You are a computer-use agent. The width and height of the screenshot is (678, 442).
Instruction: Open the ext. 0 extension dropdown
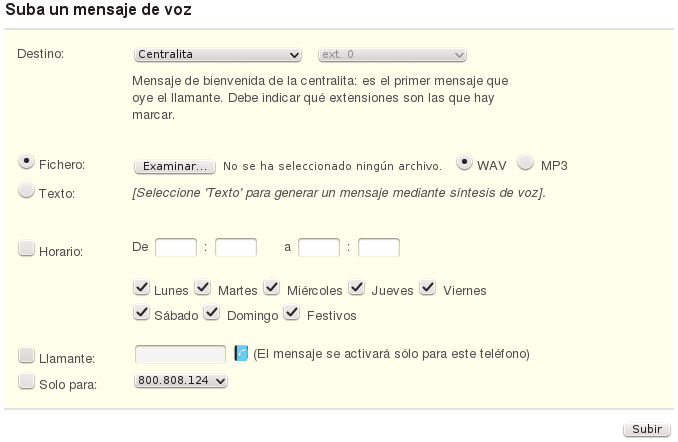(392, 54)
